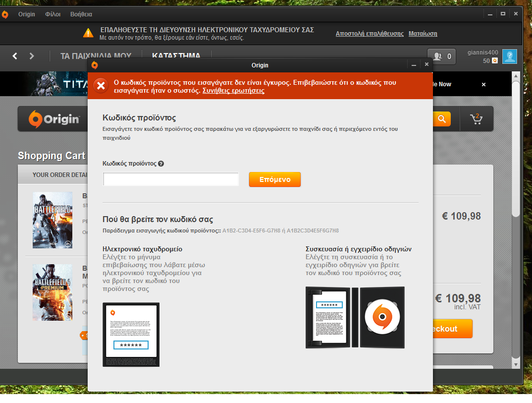The image size is (532, 403).
Task: Click the orange store search button
Action: tap(442, 119)
